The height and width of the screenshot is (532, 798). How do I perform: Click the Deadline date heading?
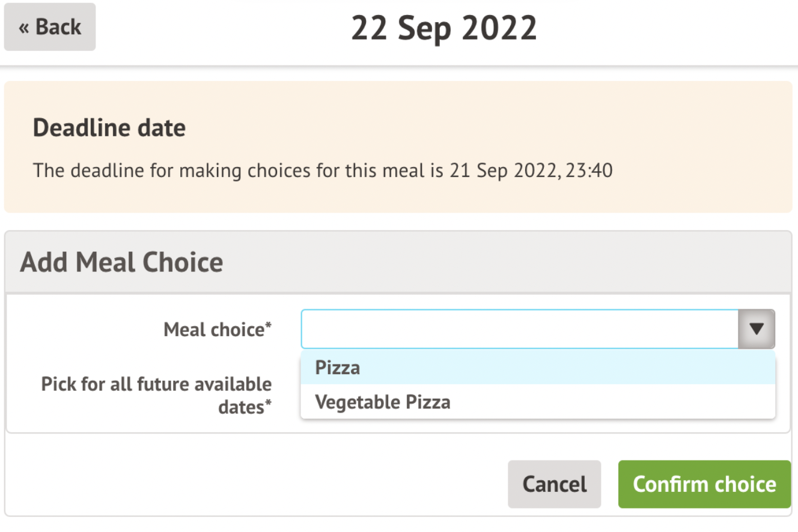[109, 128]
